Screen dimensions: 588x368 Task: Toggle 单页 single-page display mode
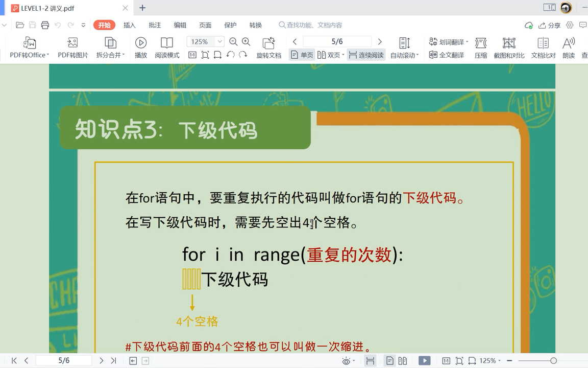coord(302,55)
